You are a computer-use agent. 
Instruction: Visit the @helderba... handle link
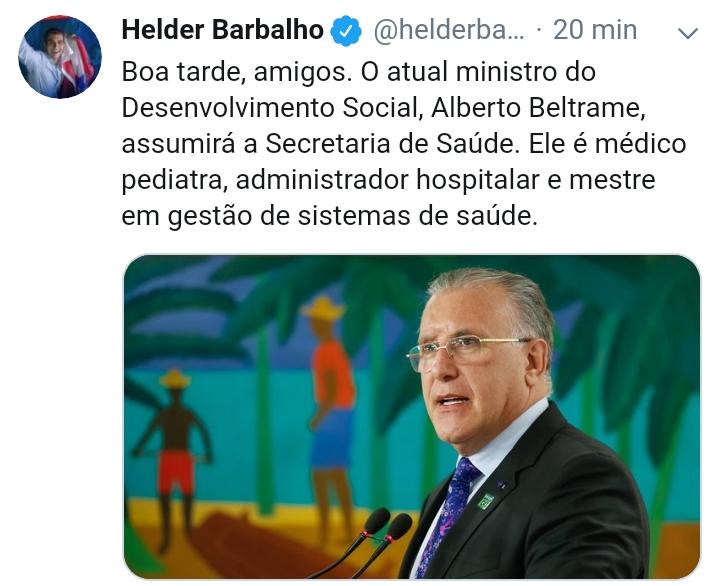tap(449, 30)
